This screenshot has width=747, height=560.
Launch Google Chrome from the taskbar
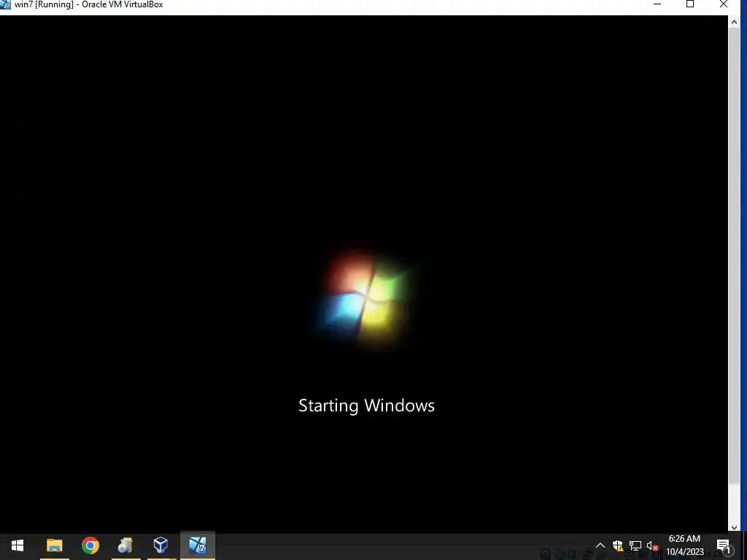[x=90, y=545]
